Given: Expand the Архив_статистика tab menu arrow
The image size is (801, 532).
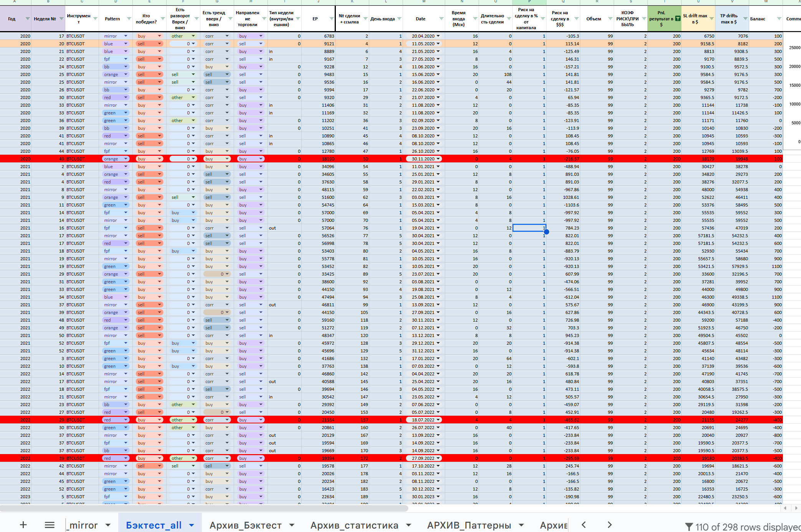Looking at the screenshot, I should click(x=408, y=525).
